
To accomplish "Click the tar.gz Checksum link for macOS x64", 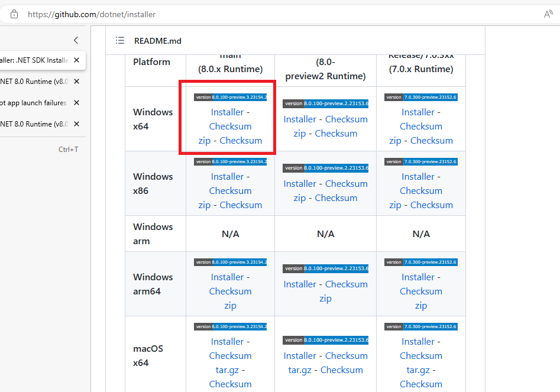I will [230, 384].
